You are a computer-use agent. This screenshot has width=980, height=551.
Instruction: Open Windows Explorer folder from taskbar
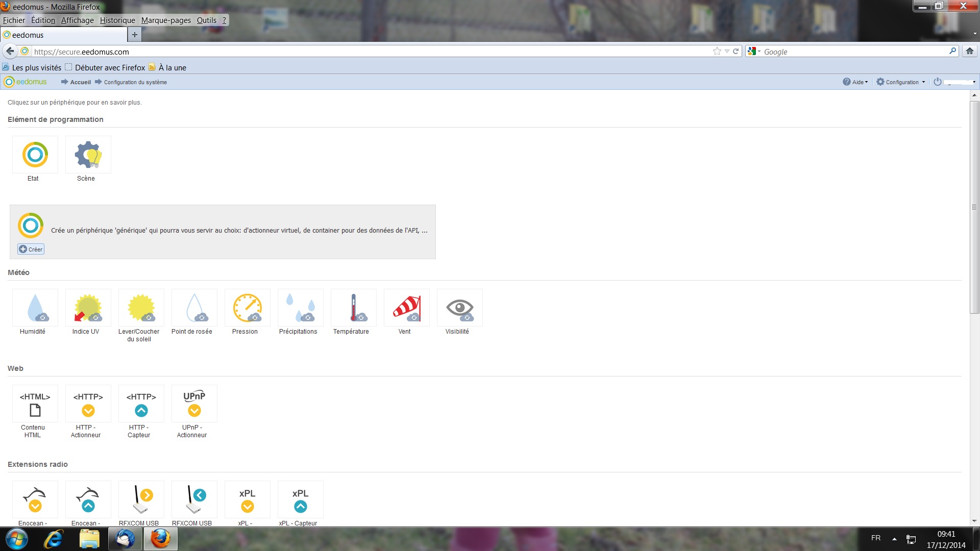pos(89,539)
